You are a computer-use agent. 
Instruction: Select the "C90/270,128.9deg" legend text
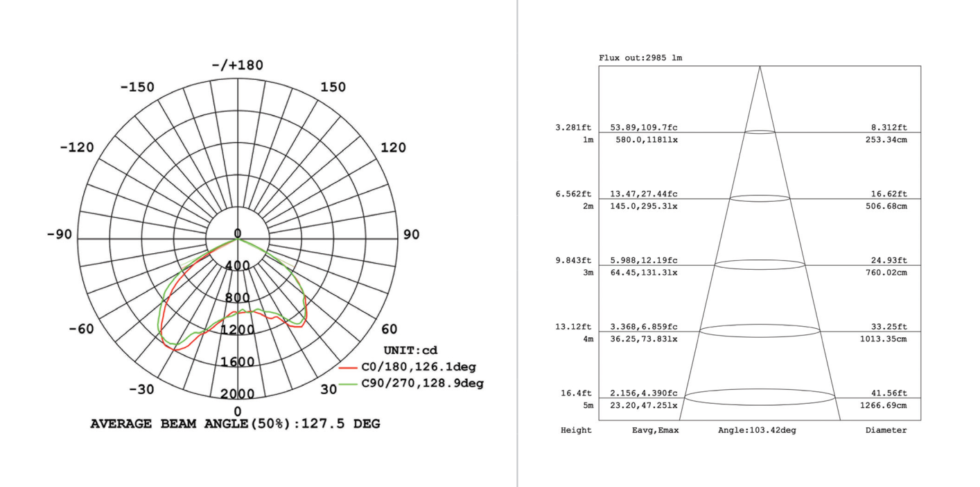(423, 383)
